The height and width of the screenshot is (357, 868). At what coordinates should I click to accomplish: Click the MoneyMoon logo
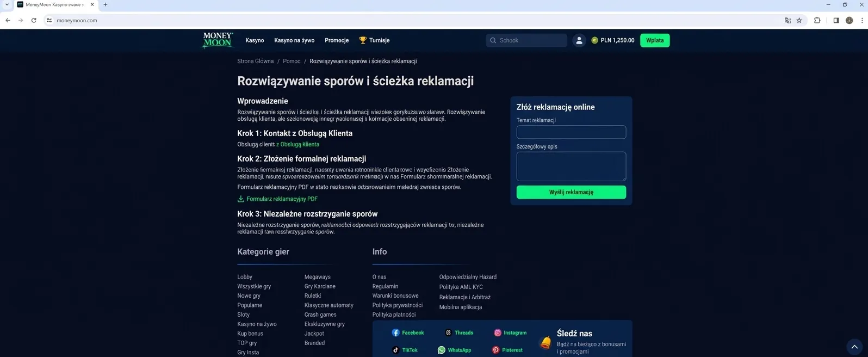(x=218, y=40)
